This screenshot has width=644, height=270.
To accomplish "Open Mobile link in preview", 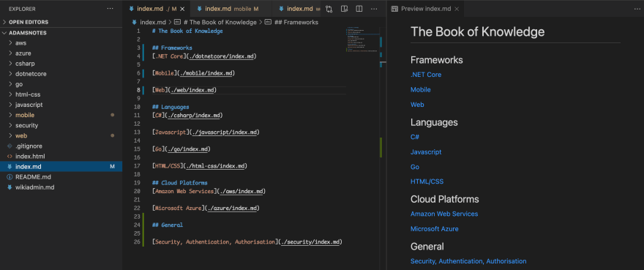I will 421,89.
